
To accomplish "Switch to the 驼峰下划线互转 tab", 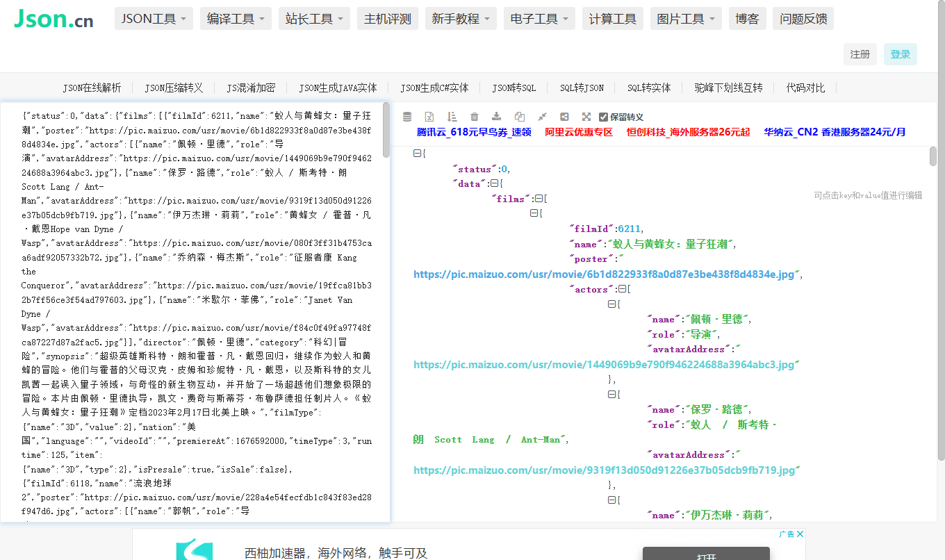I will tap(728, 88).
